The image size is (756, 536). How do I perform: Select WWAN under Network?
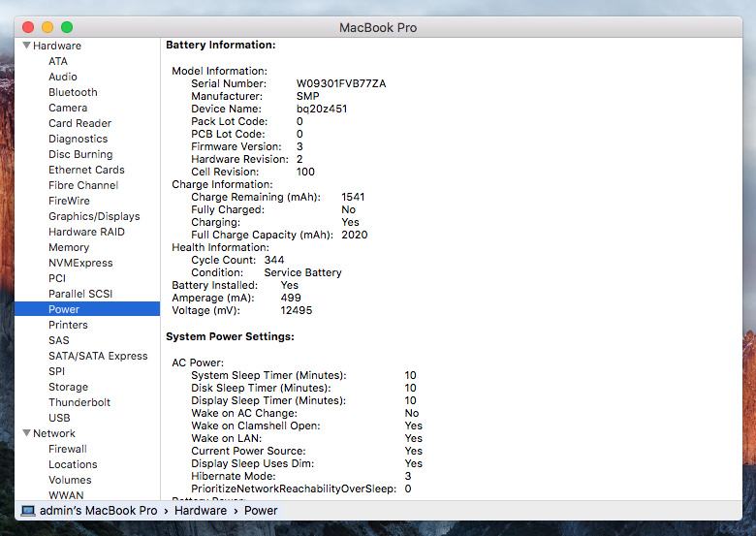pos(66,495)
